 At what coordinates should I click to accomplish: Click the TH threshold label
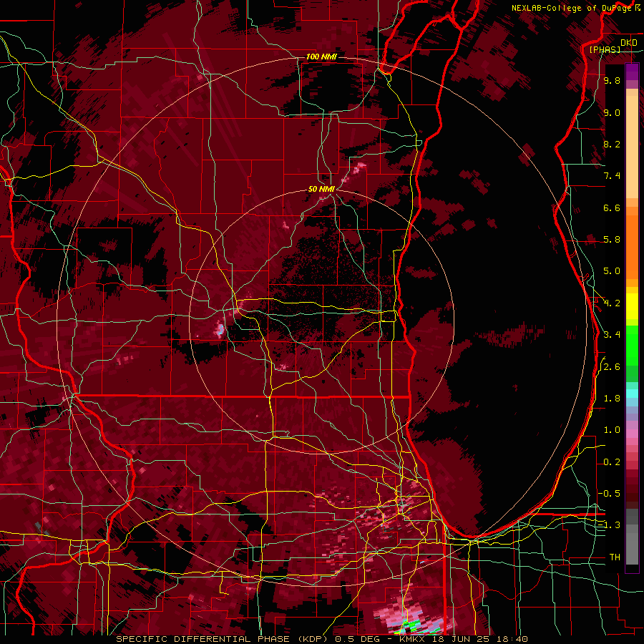(x=615, y=557)
